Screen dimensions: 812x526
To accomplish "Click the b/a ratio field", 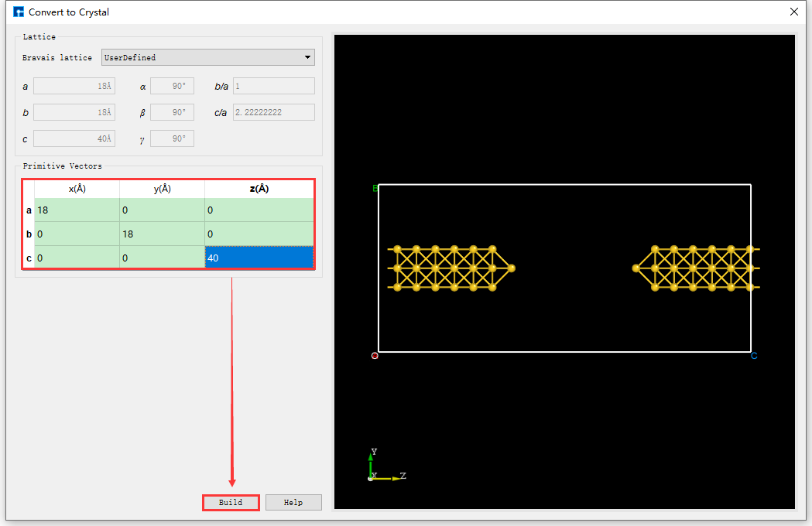I will tap(273, 87).
